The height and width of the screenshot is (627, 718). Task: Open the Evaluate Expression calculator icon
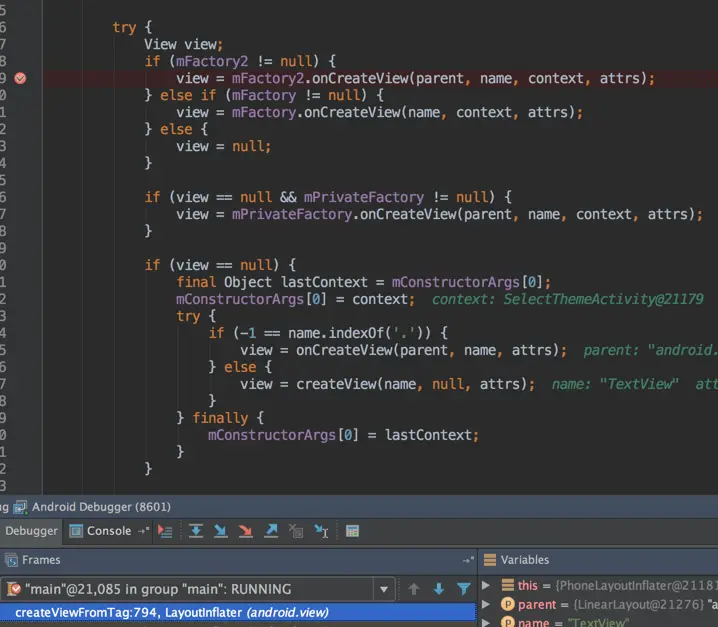pos(353,531)
